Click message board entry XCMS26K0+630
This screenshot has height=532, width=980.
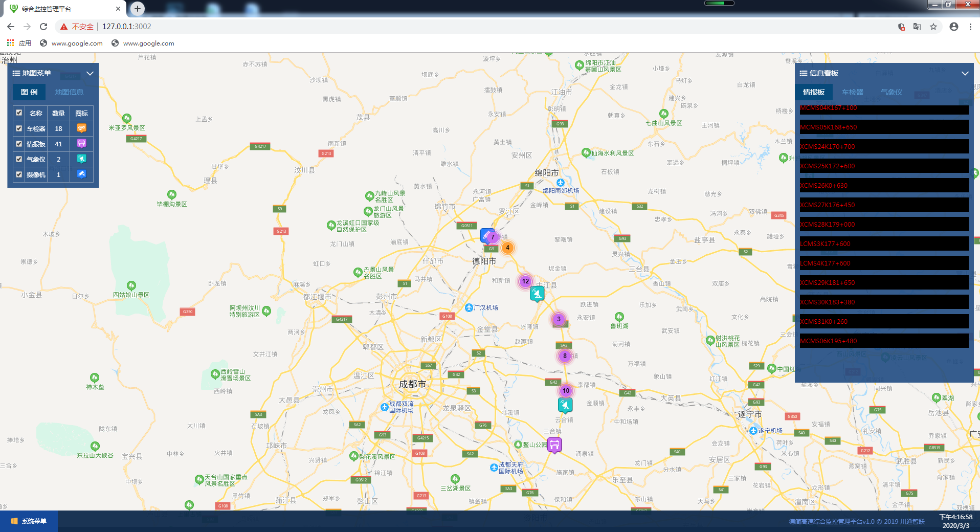coord(884,185)
